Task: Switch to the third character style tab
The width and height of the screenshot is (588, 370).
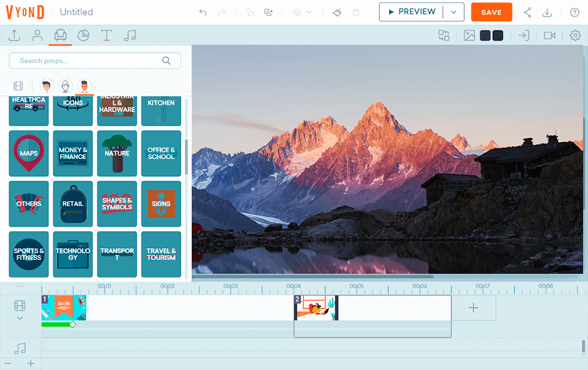Action: click(84, 86)
